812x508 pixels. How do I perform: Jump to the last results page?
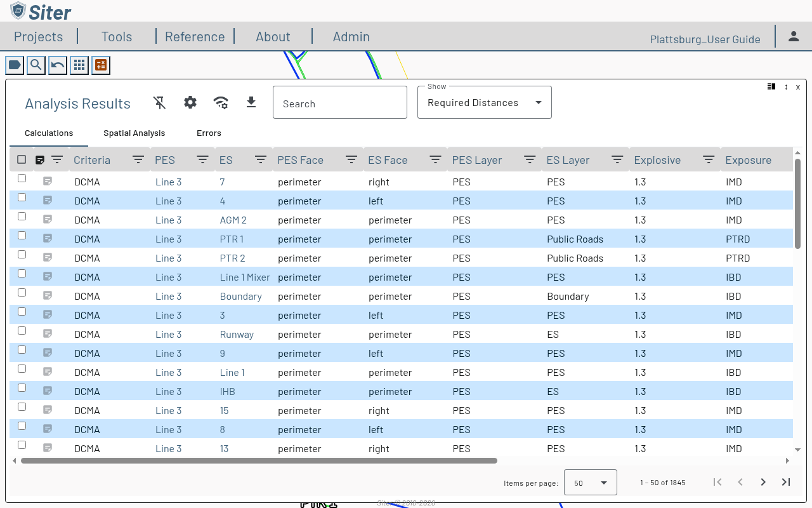pyautogui.click(x=786, y=482)
